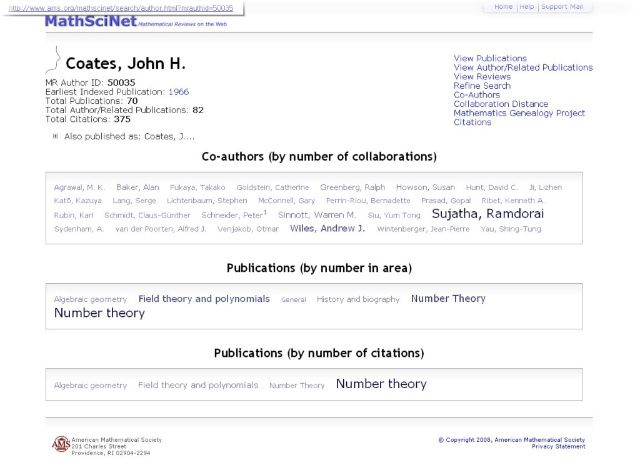Screen dimensions: 640x476
Task: Select Collaboration Distance link
Action: 501,104
